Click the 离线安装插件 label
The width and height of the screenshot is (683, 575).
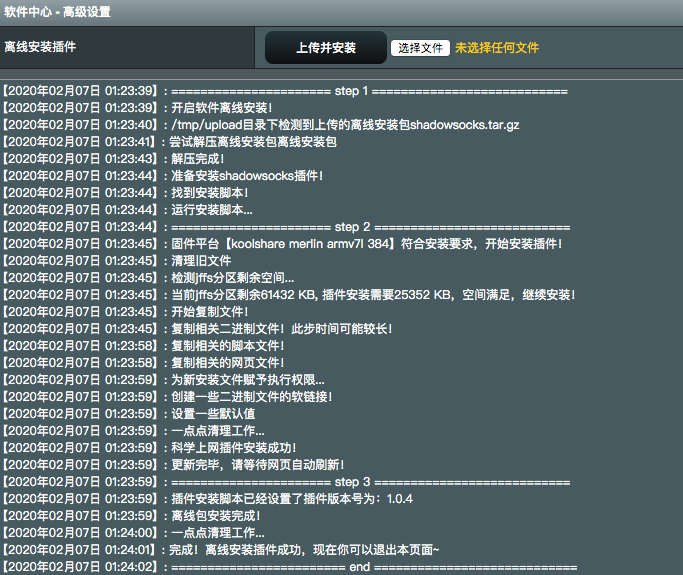[x=40, y=47]
